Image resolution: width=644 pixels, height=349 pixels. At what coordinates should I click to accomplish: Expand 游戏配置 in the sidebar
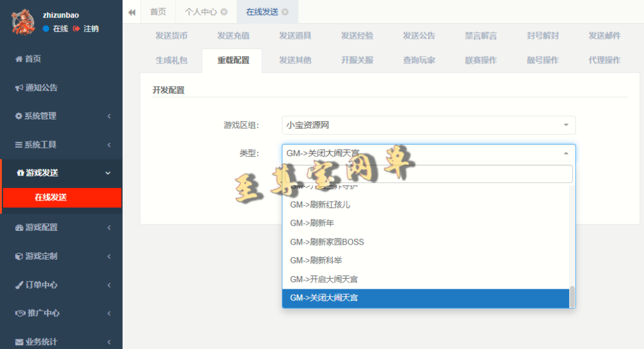coord(60,227)
